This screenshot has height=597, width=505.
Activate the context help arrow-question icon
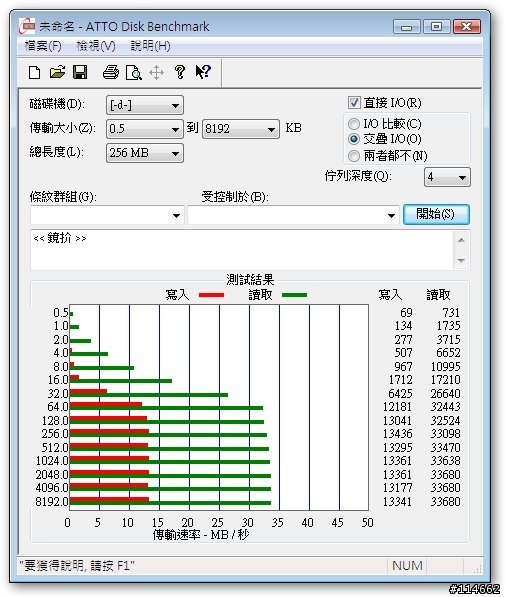tap(203, 72)
